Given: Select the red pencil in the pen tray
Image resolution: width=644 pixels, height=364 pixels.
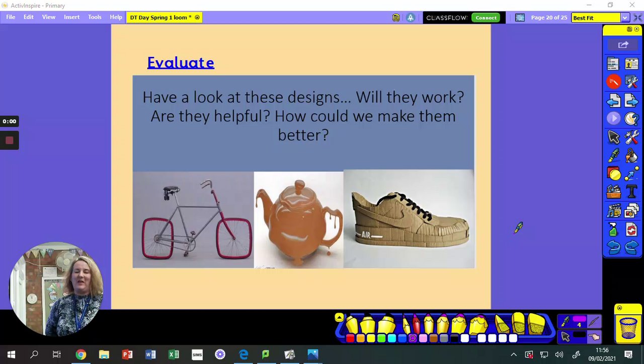Looking at the screenshot, I should (417, 324).
